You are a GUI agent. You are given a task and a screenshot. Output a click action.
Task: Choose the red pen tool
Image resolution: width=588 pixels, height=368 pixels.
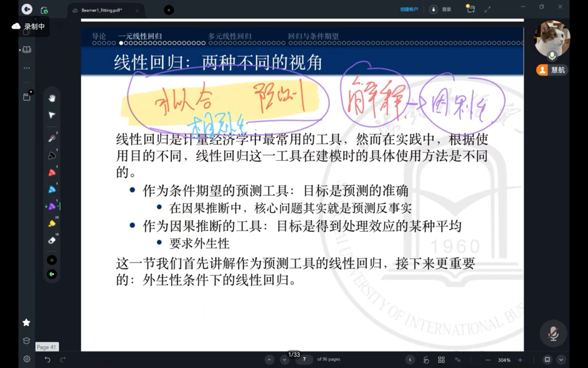pyautogui.click(x=52, y=173)
